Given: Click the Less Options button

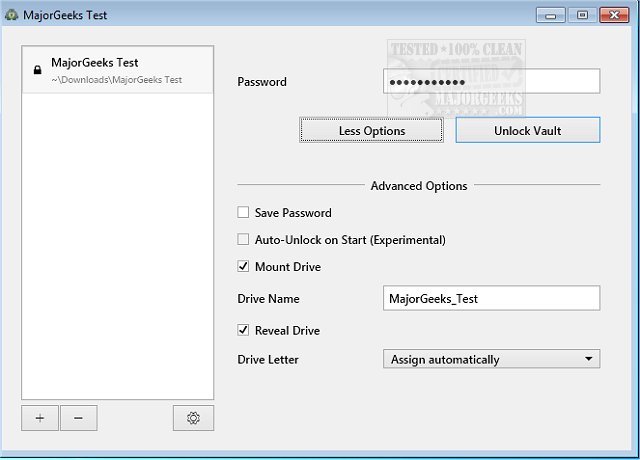Looking at the screenshot, I should click(x=371, y=131).
